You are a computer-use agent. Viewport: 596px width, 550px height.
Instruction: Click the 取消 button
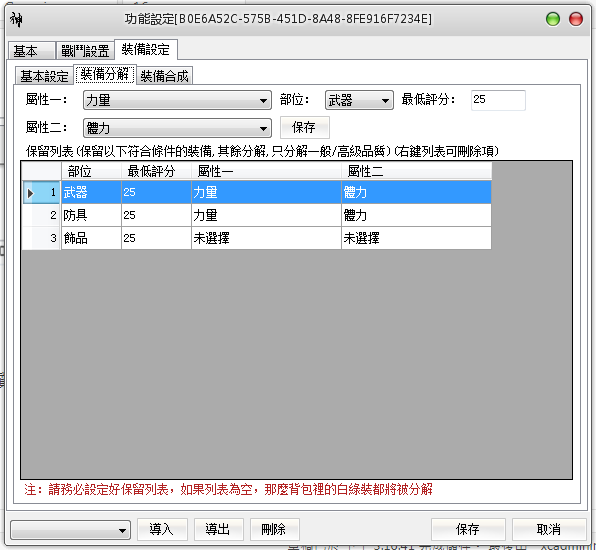pyautogui.click(x=549, y=529)
